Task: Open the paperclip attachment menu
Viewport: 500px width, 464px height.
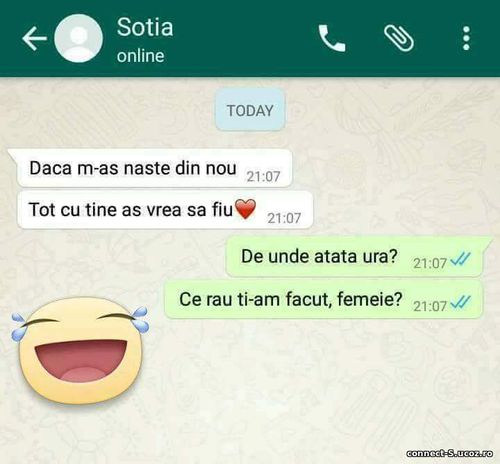Action: coord(399,38)
